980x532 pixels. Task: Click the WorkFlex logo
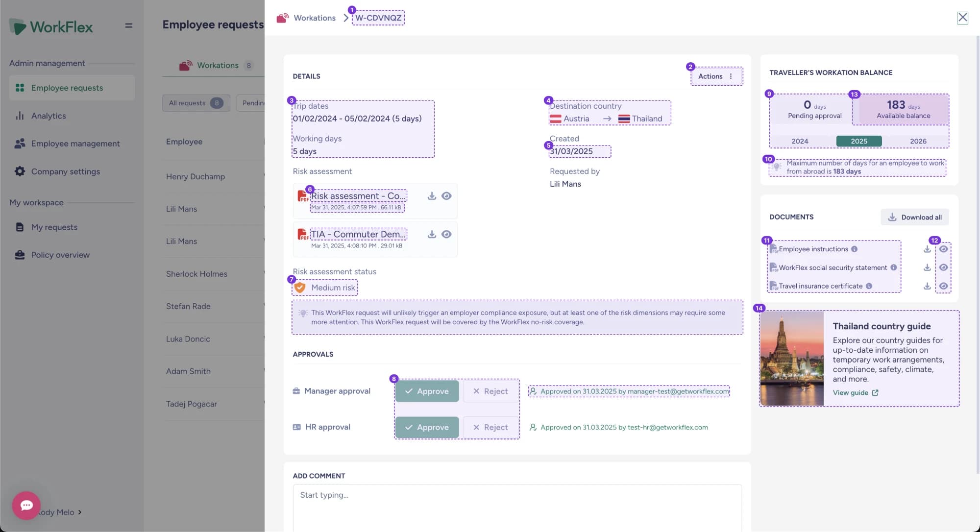pyautogui.click(x=51, y=26)
